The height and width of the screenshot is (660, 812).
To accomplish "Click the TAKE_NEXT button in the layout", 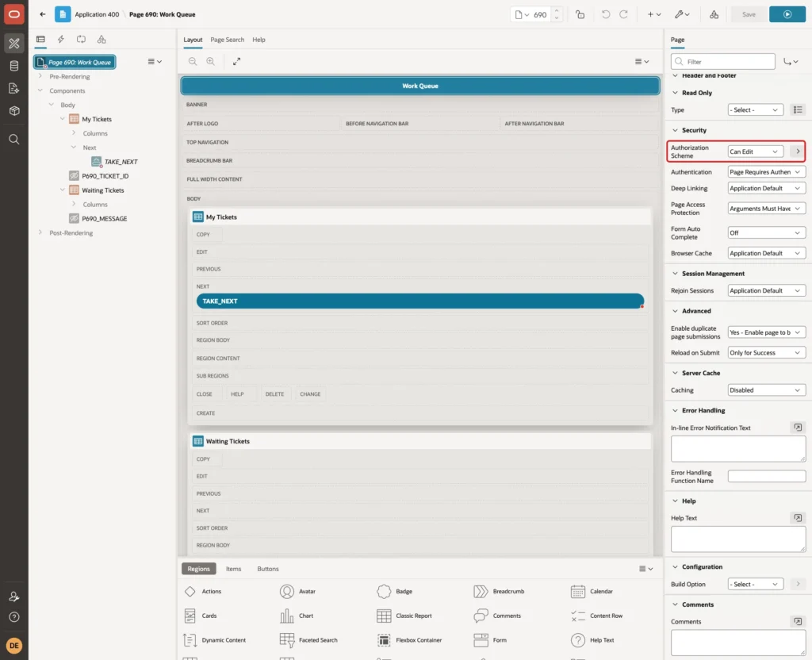I will 420,301.
